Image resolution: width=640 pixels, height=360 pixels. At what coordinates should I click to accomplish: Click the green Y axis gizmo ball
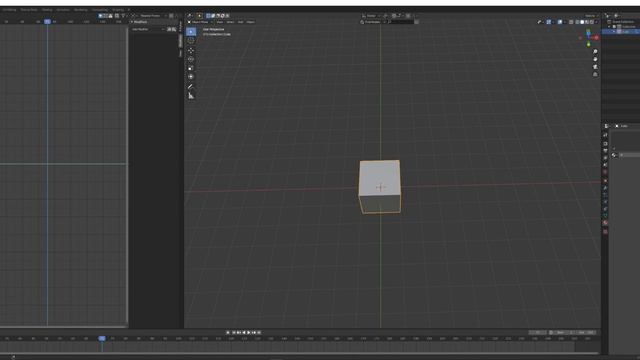[x=589, y=44]
